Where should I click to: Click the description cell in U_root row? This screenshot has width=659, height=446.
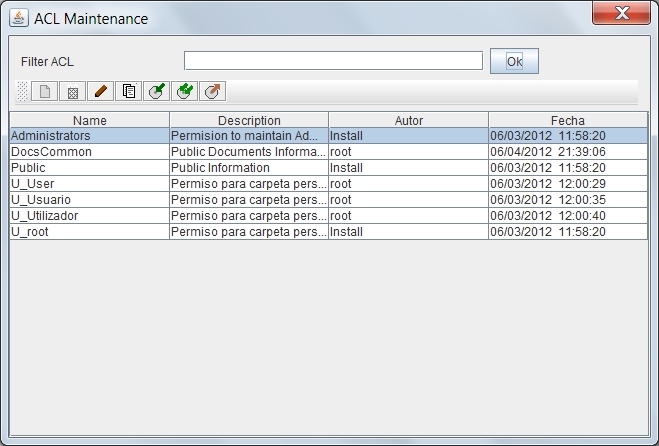coord(249,232)
